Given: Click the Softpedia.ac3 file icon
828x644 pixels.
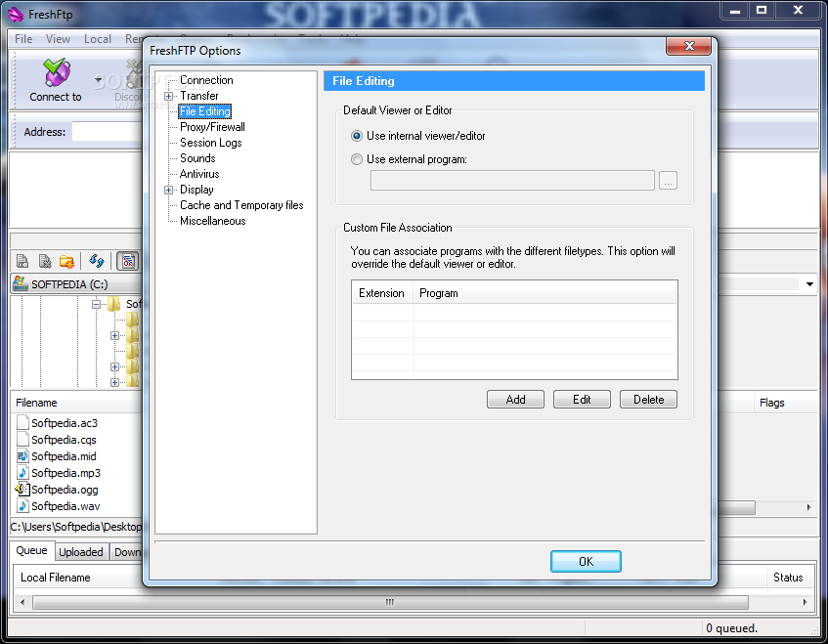Looking at the screenshot, I should pos(22,423).
